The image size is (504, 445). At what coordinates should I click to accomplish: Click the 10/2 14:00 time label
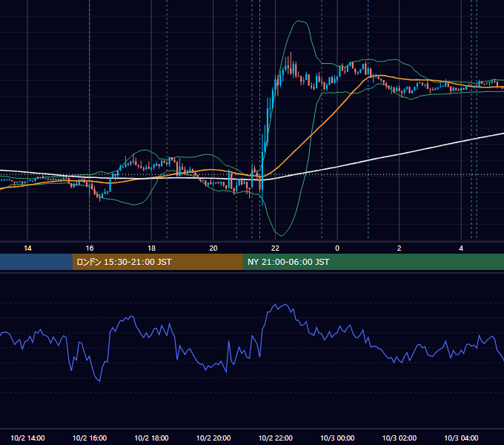coord(27,438)
